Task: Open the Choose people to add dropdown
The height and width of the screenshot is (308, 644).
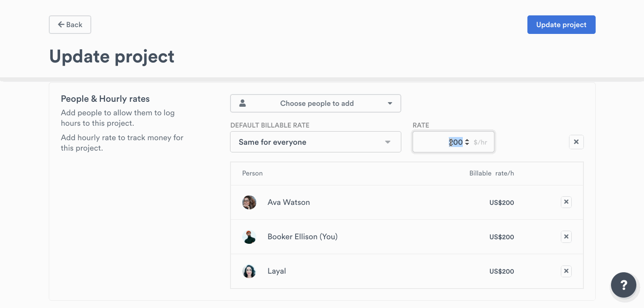Action: [315, 104]
